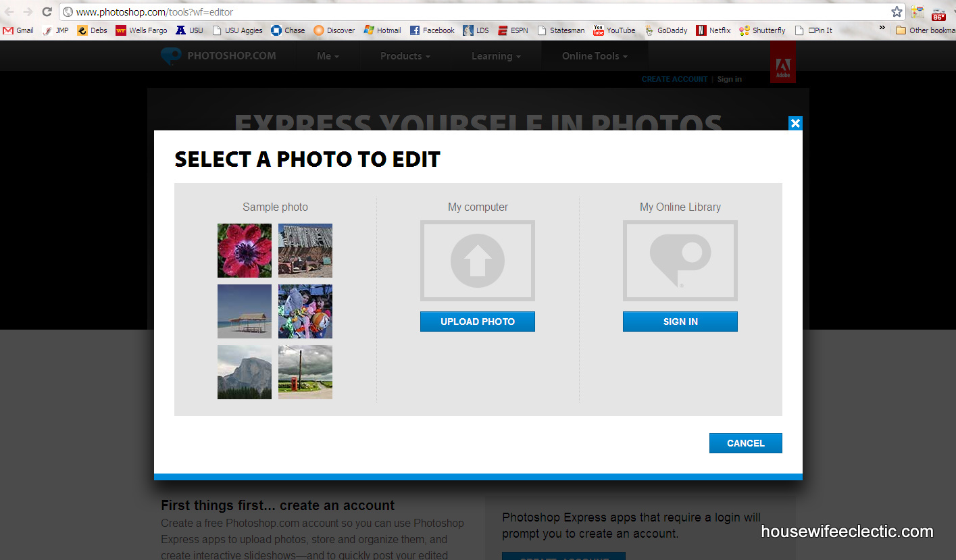
Task: Expand the Learning dropdown menu
Action: coord(496,56)
